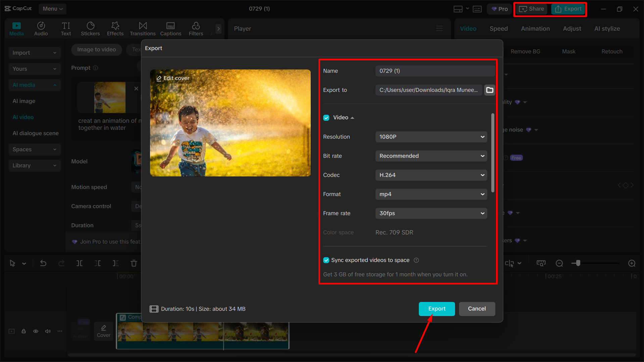This screenshot has width=644, height=362.
Task: Open the Codec dropdown showing H.264
Action: pos(431,175)
